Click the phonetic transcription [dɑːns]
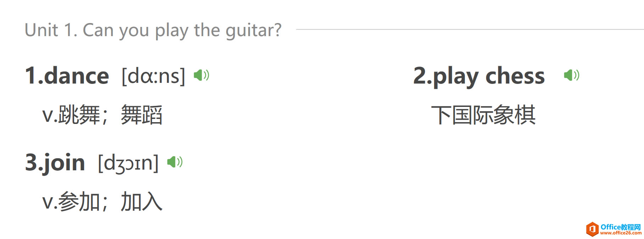Screen dimensions: 644x239 coord(154,76)
